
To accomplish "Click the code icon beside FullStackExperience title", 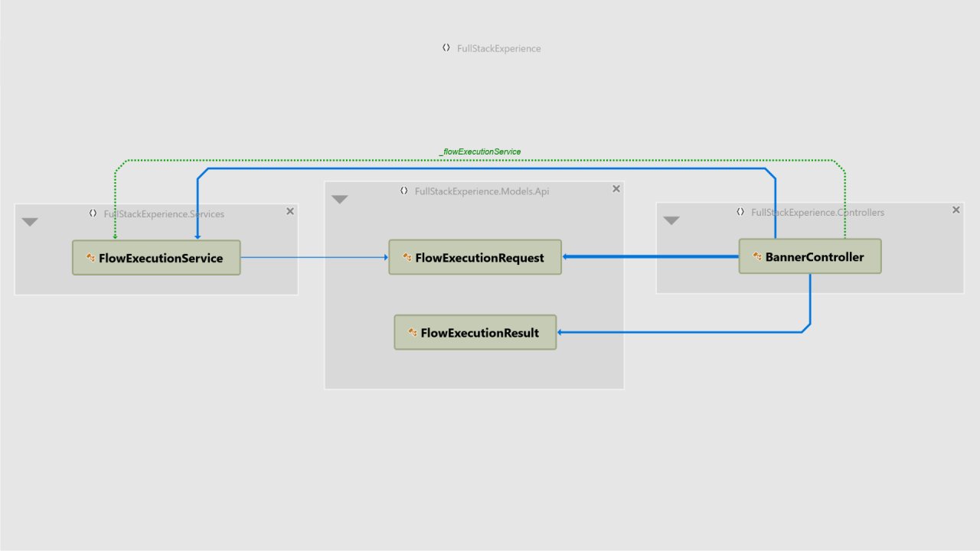I will pyautogui.click(x=446, y=47).
